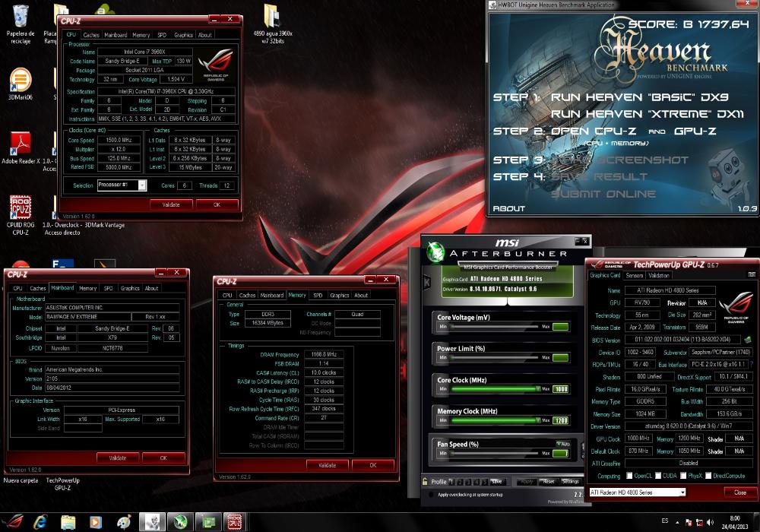Open the ATI Radeon HD 4800 Series dropdown

coord(638,492)
